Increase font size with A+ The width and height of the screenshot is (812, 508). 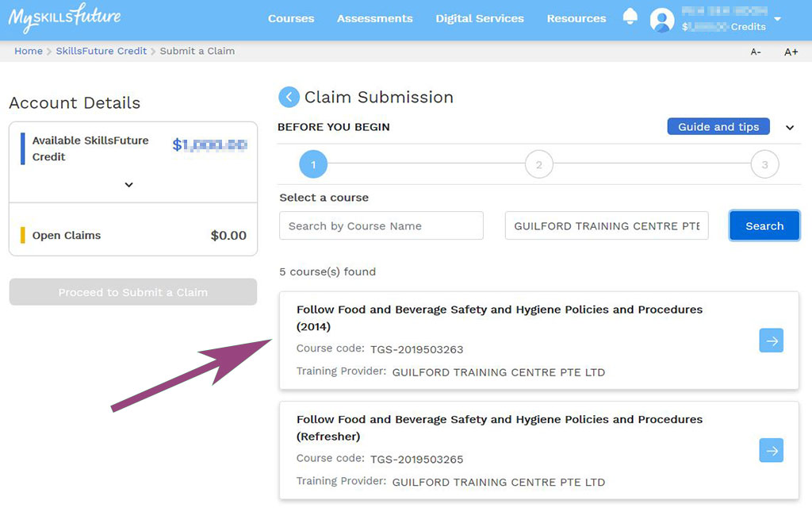pyautogui.click(x=791, y=52)
